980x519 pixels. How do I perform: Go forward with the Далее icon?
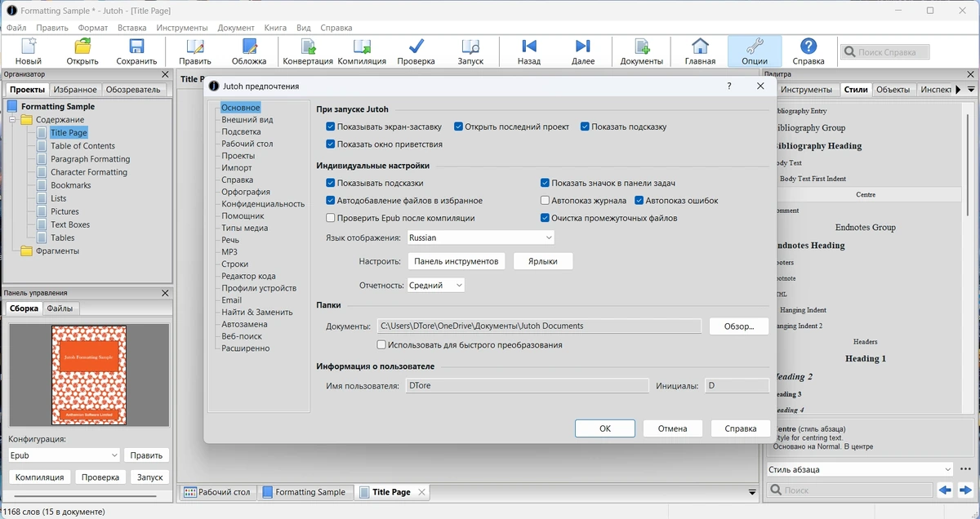(583, 51)
